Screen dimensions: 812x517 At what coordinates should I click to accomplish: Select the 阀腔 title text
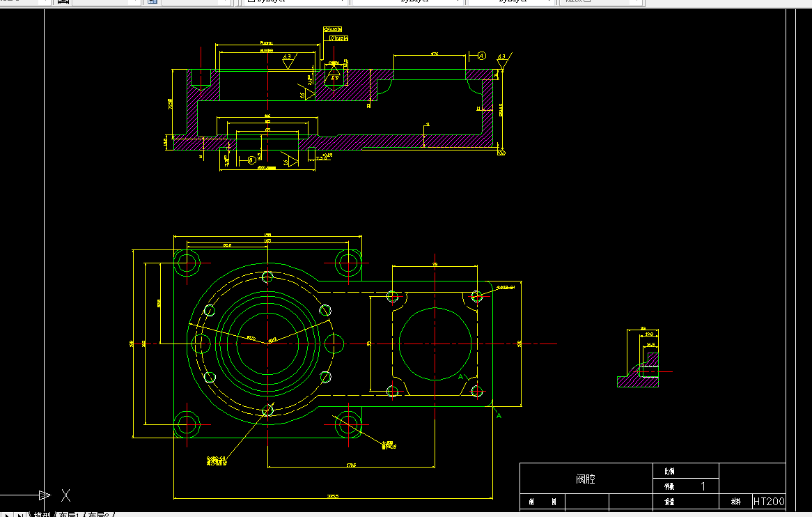(586, 479)
